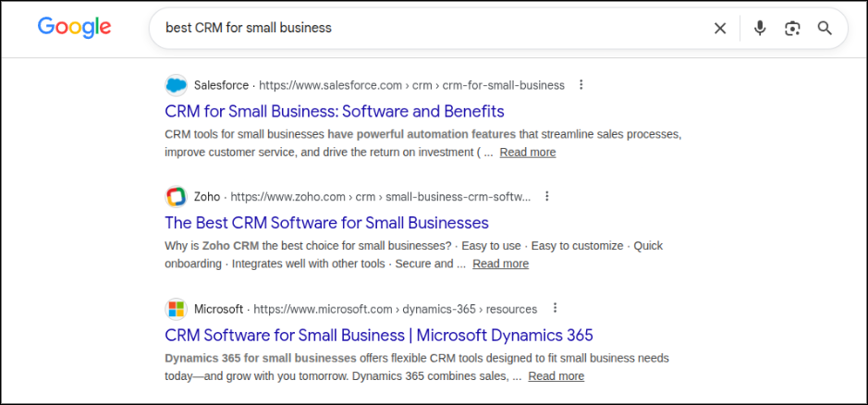Viewport: 868px width, 405px height.
Task: Clear the search query with X icon
Action: 720,29
